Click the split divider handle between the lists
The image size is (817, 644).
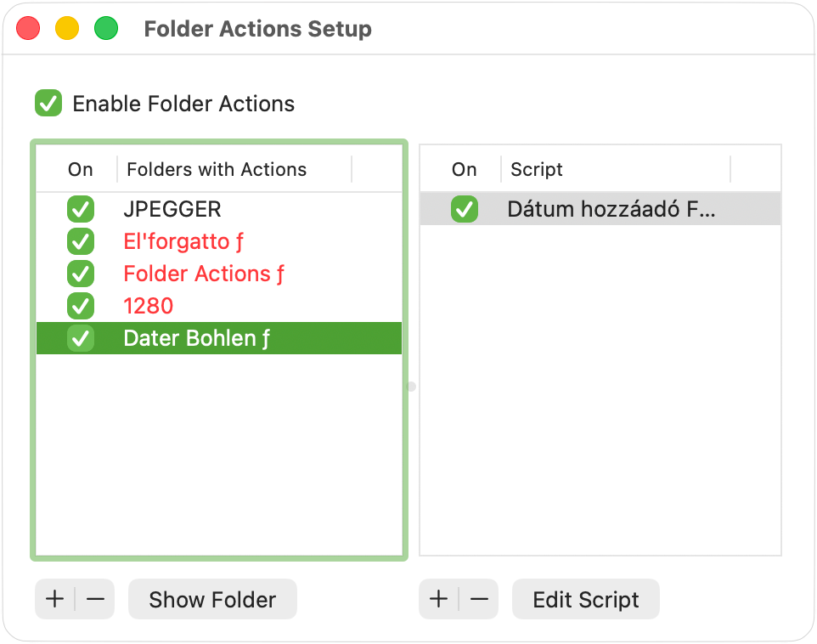click(x=412, y=387)
